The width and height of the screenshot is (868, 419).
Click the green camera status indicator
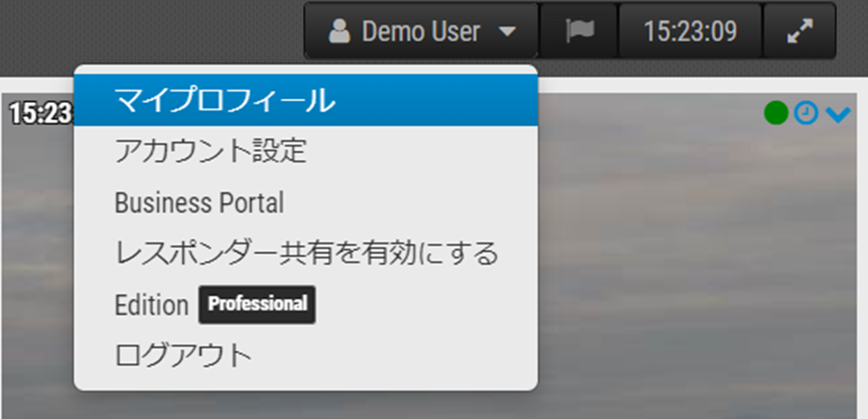click(x=776, y=113)
